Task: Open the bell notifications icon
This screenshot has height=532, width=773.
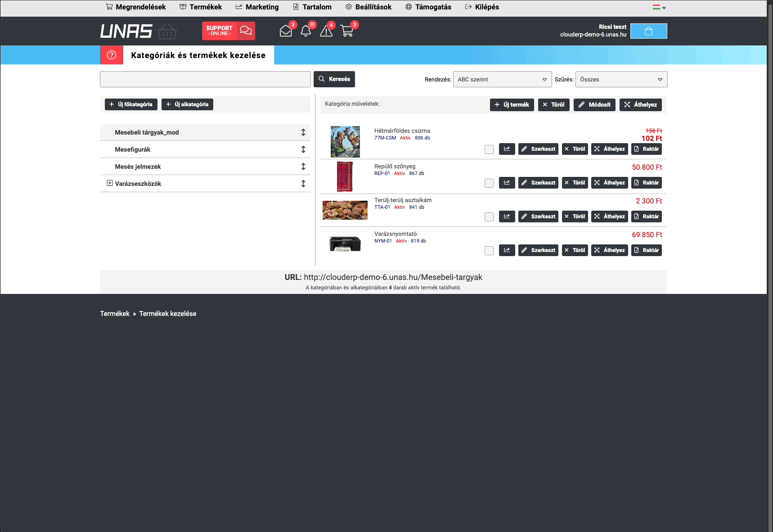Action: coord(306,31)
